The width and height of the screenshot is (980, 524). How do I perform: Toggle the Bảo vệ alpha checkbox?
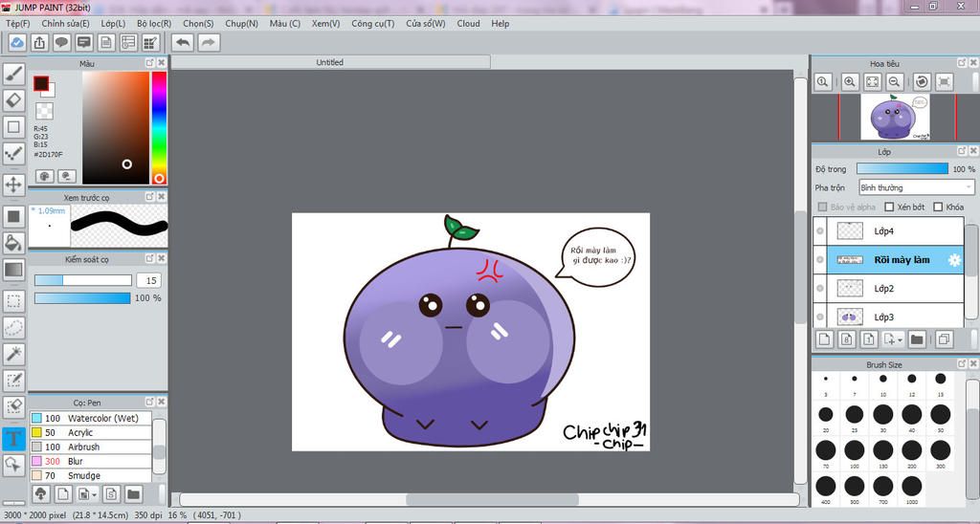[x=822, y=207]
